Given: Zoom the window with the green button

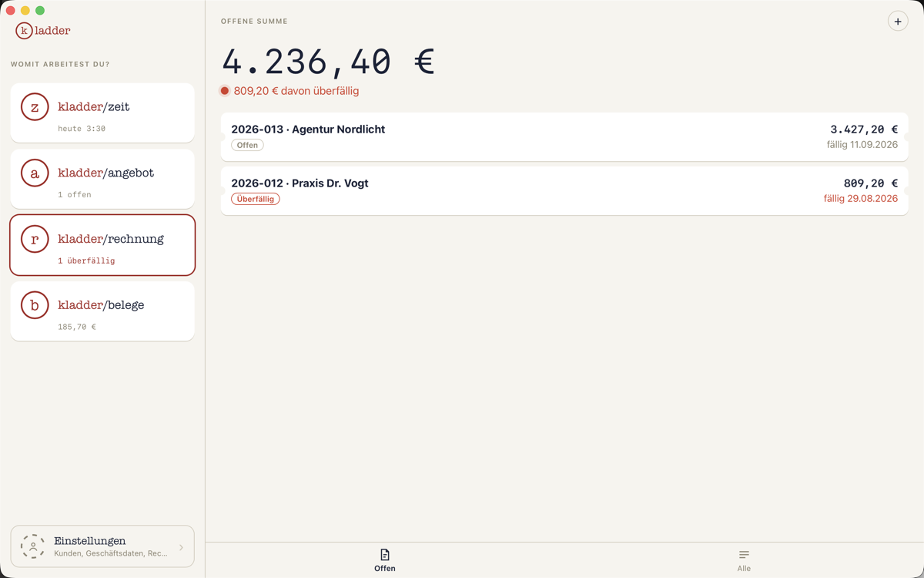Looking at the screenshot, I should (40, 11).
